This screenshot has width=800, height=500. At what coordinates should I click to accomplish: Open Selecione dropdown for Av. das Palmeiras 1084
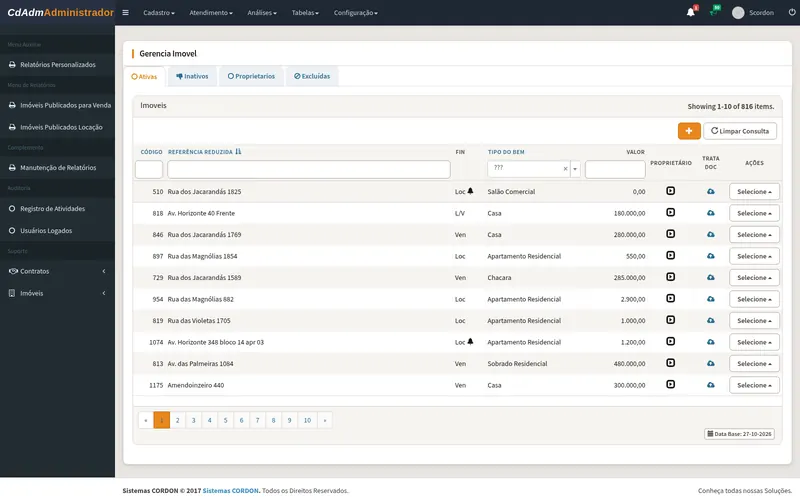coord(754,363)
